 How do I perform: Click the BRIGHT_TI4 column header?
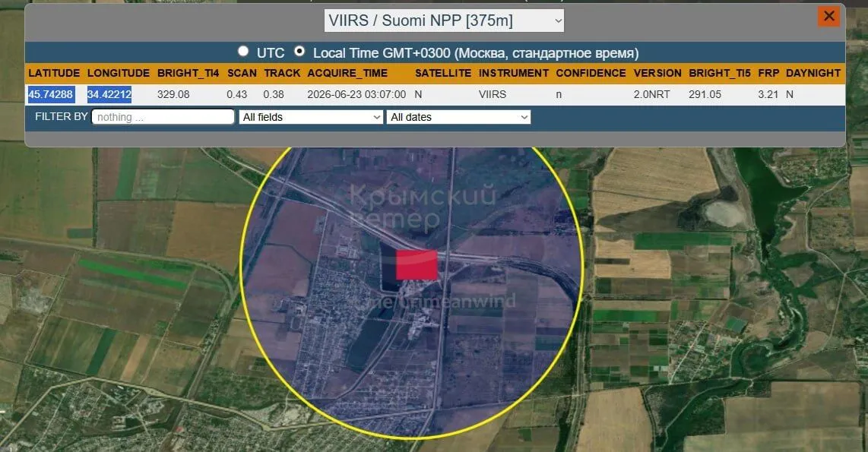tap(188, 73)
